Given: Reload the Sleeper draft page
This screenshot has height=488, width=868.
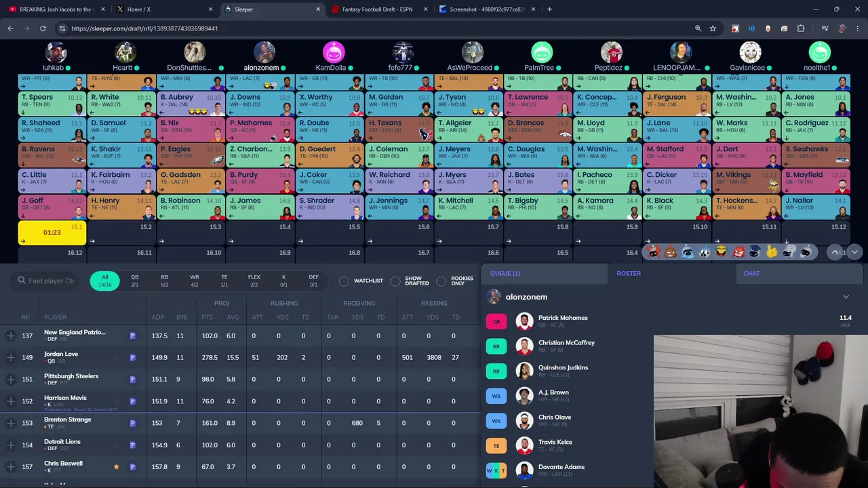Looking at the screenshot, I should point(43,28).
